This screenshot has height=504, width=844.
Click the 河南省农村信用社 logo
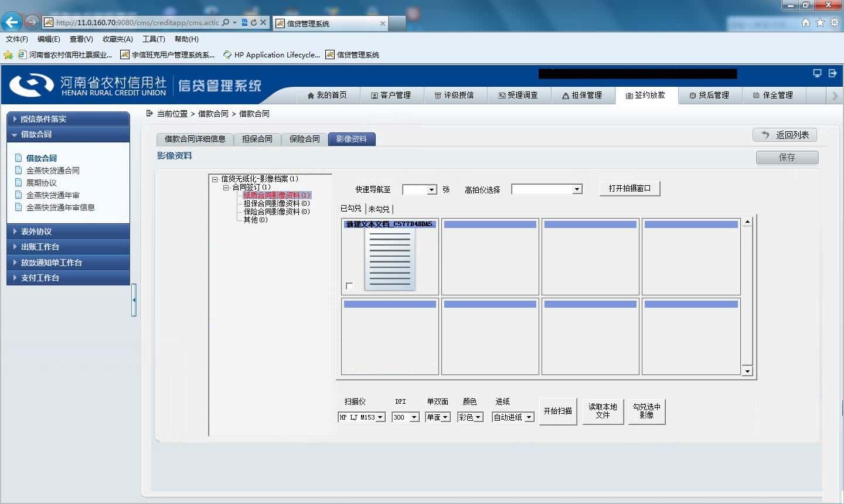tap(88, 86)
